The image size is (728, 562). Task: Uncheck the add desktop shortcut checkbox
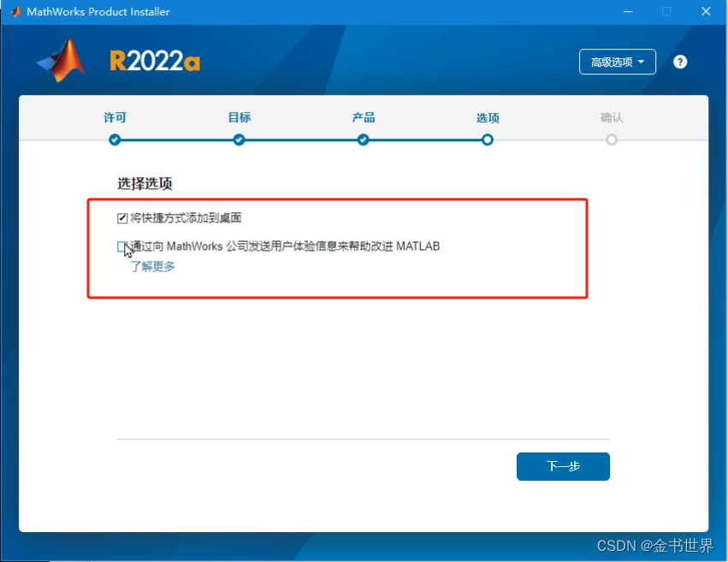(x=122, y=218)
